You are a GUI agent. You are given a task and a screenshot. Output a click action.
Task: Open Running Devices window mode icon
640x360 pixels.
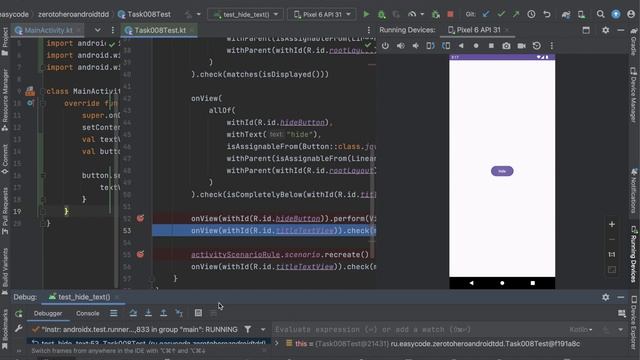click(x=586, y=30)
